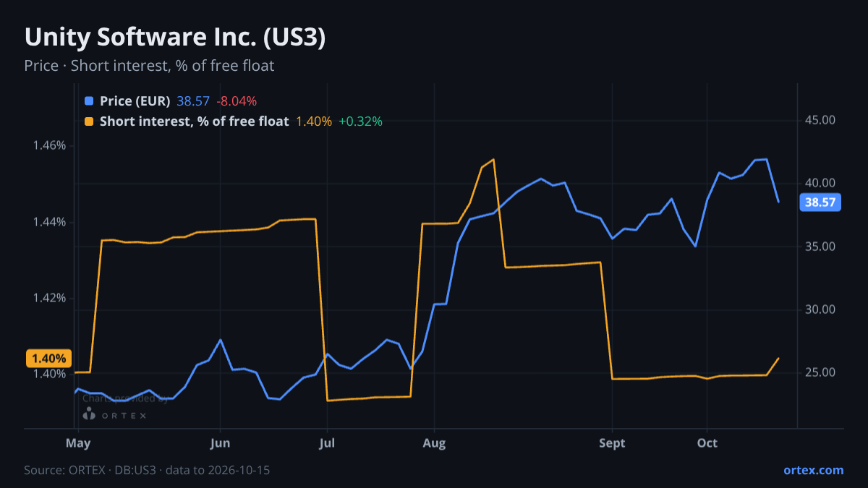Image resolution: width=868 pixels, height=488 pixels.
Task: Click the blue Price legend marker
Action: [x=89, y=101]
